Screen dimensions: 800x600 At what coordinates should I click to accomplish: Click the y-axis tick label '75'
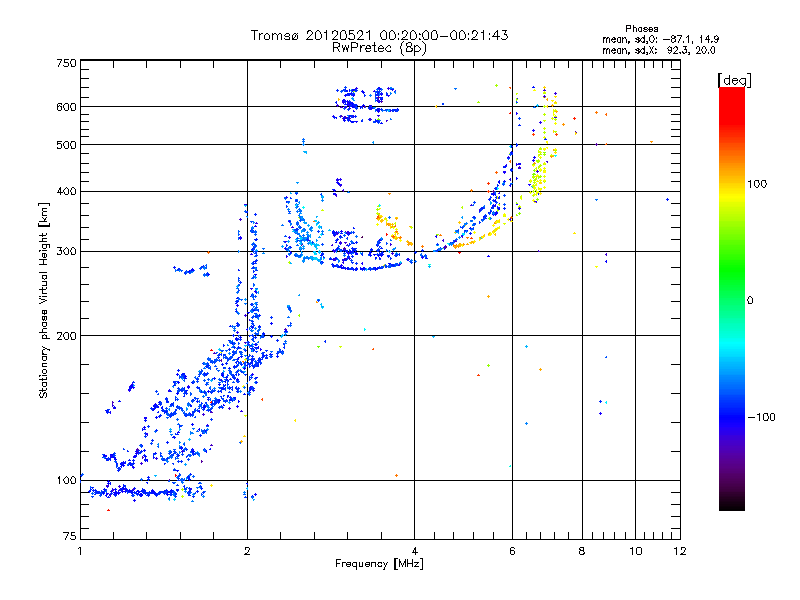pos(70,536)
